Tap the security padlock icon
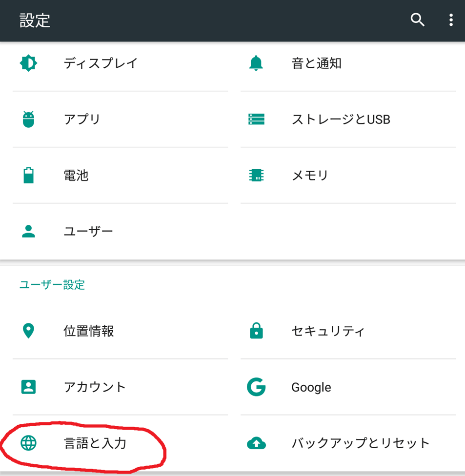 [256, 331]
